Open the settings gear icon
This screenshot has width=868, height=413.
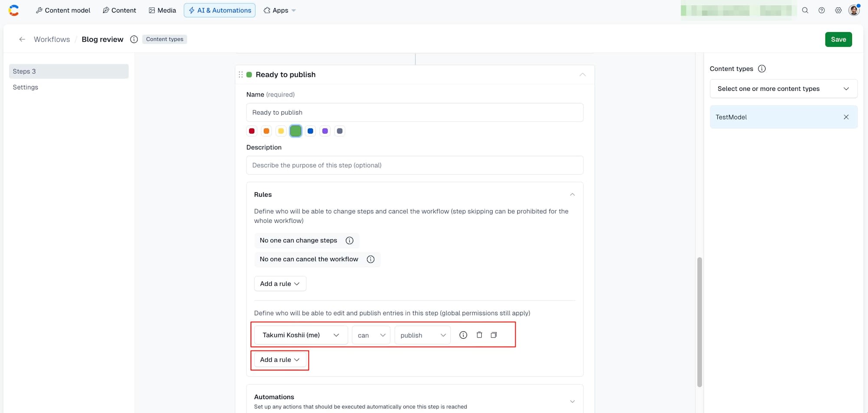[838, 10]
